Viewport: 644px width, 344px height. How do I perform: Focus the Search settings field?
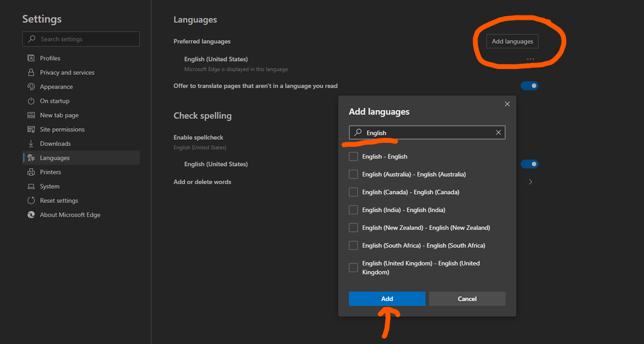tap(81, 39)
